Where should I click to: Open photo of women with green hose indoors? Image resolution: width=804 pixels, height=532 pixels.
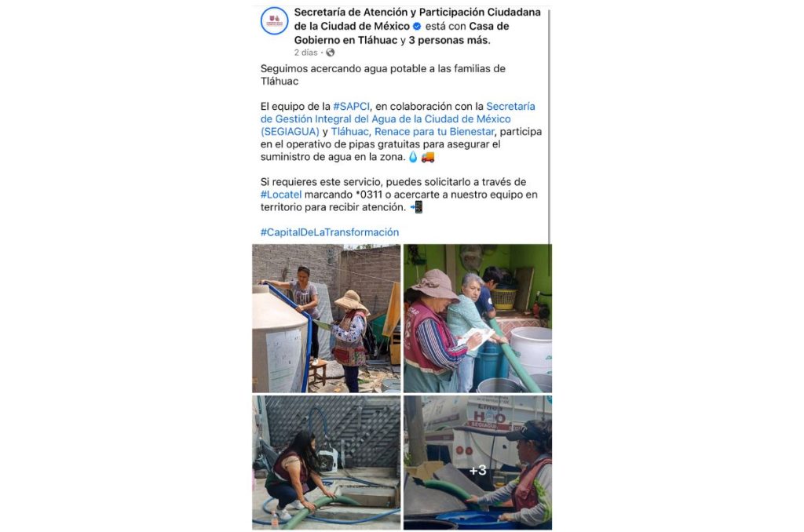click(478, 319)
